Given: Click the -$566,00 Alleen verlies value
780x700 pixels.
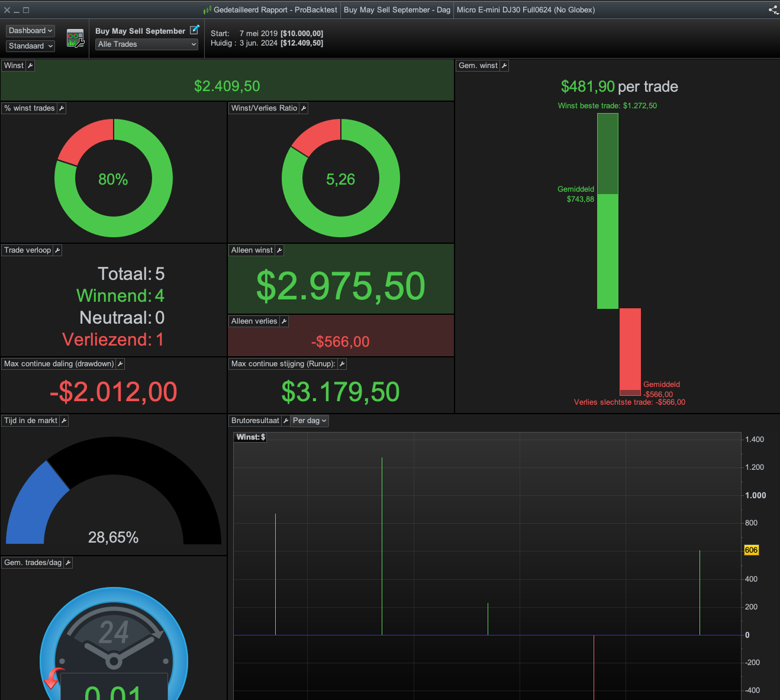Looking at the screenshot, I should coord(340,342).
